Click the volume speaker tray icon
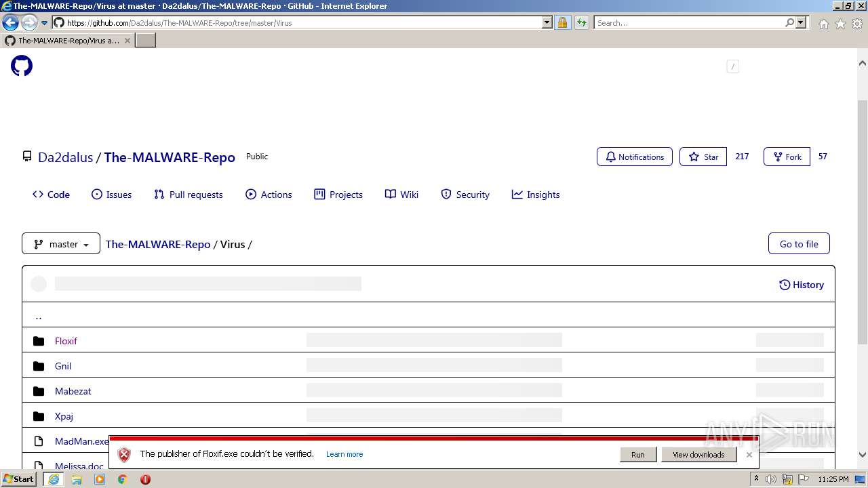This screenshot has height=488, width=868. [x=771, y=479]
